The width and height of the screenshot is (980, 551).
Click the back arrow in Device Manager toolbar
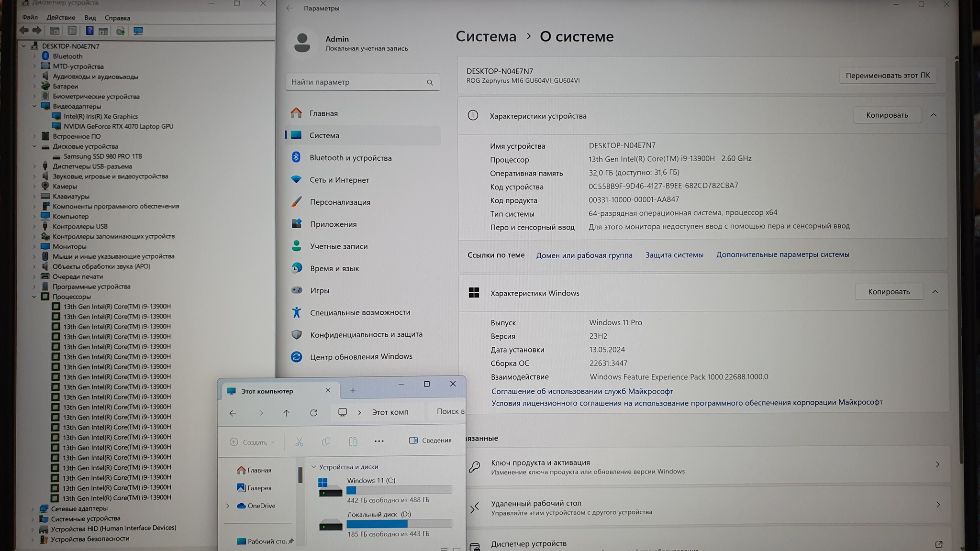[24, 31]
